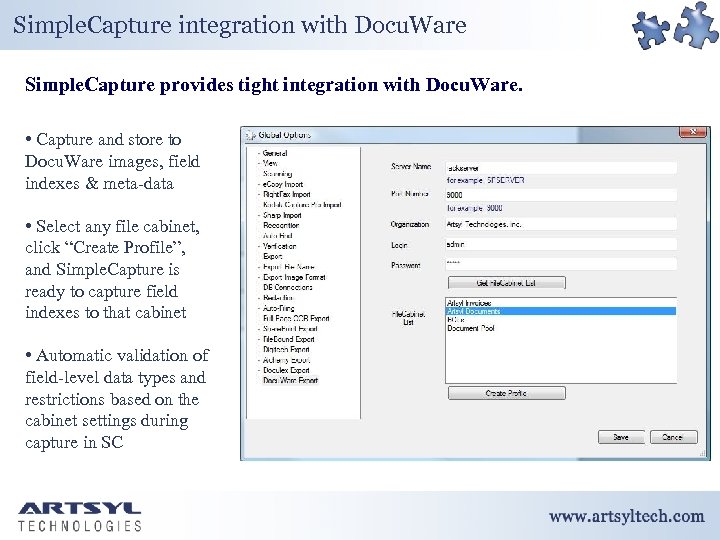Select RightFax Import item
This screenshot has width=720, height=540.
coord(287,194)
